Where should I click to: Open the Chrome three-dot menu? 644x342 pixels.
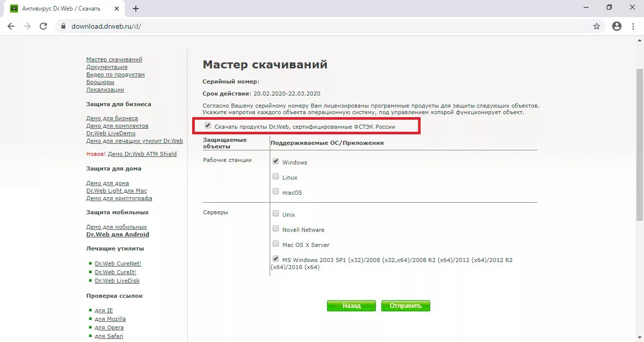[633, 26]
